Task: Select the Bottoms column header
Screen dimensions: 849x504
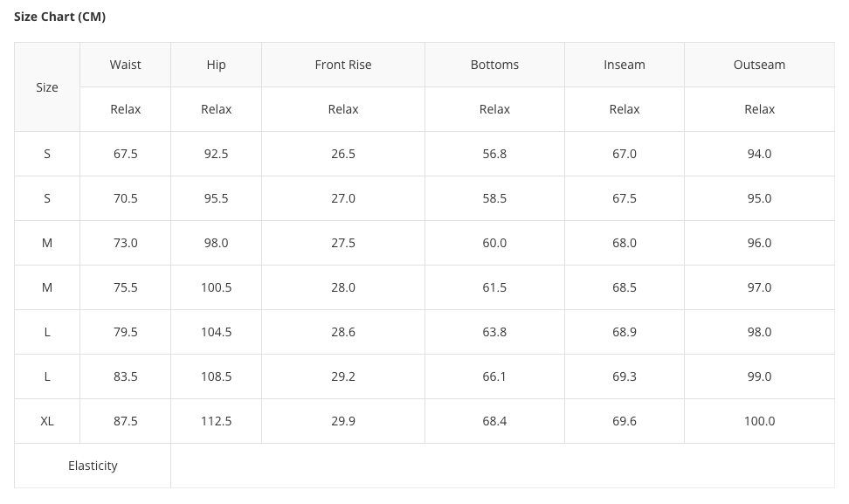Action: point(494,65)
